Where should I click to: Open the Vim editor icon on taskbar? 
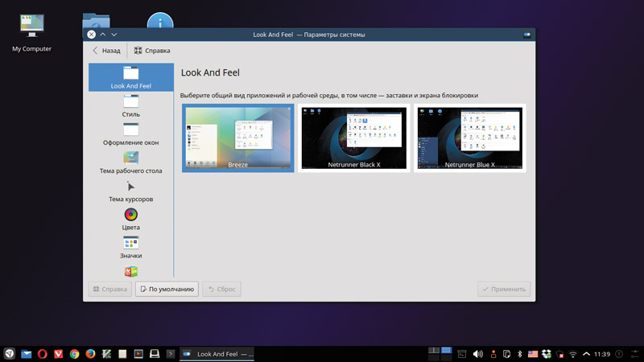106,354
